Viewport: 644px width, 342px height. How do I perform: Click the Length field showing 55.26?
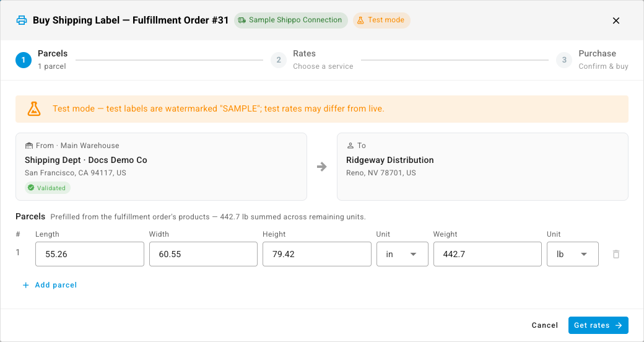[x=90, y=254]
